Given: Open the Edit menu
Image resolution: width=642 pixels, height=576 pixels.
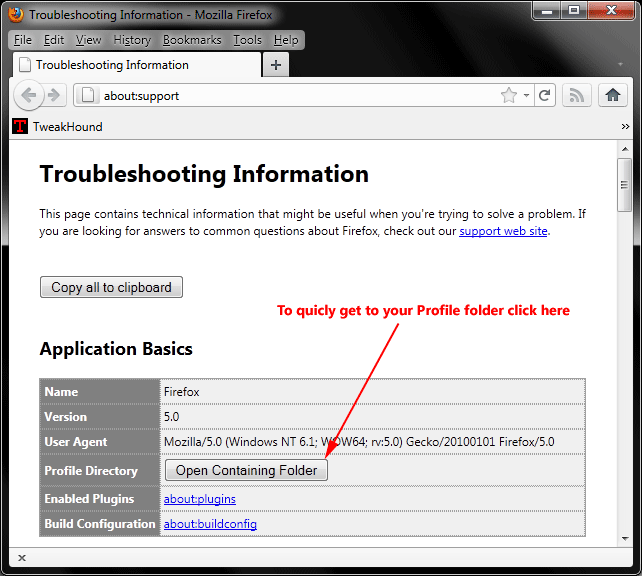Looking at the screenshot, I should (54, 40).
